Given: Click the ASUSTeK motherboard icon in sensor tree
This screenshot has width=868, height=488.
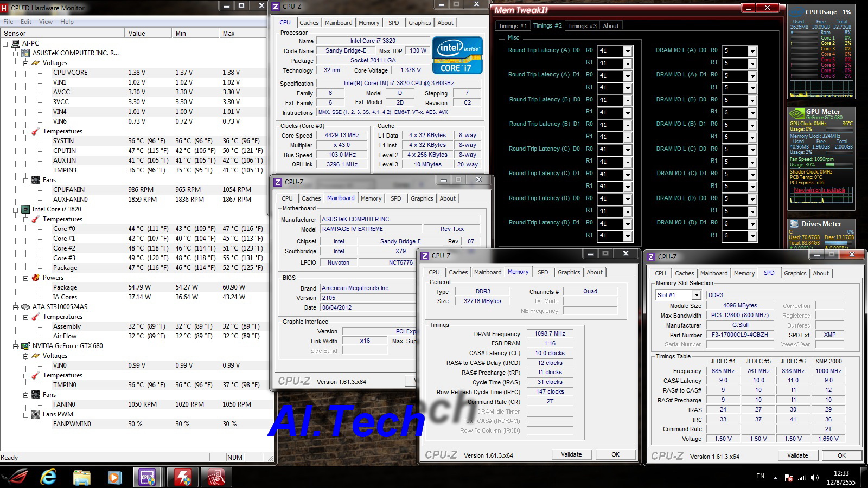Looking at the screenshot, I should tap(25, 53).
